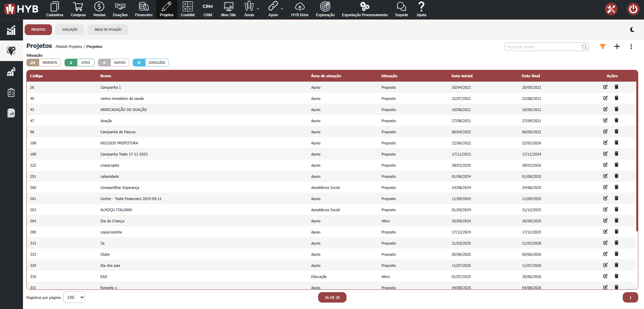
Task: Delete the Compartilhar Esperança project
Action: pos(616,187)
